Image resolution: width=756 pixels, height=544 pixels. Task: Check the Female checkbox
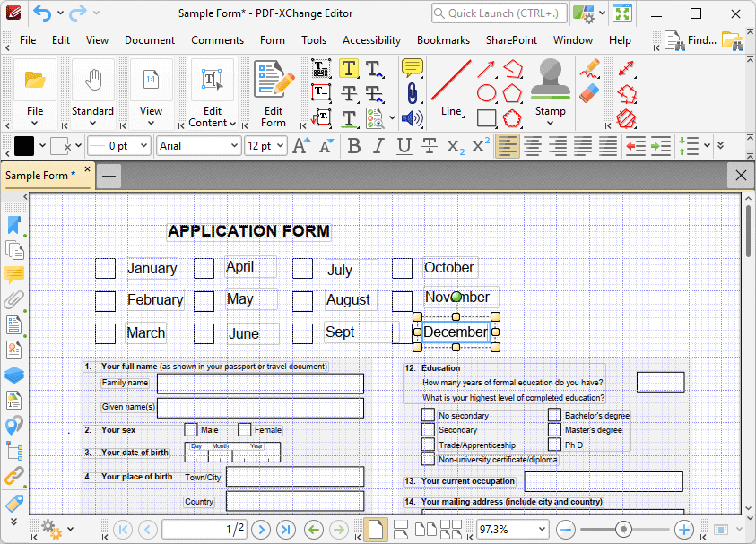coord(245,429)
